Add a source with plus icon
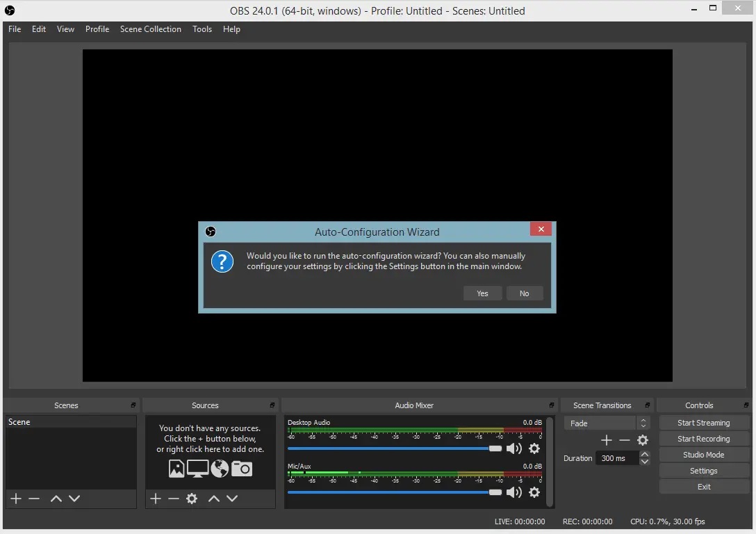This screenshot has height=534, width=756. click(155, 499)
